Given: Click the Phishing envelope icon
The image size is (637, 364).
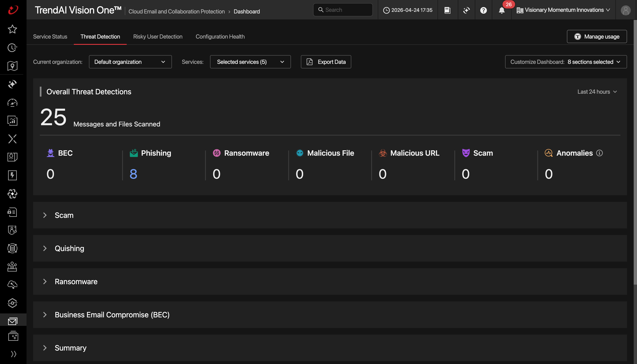Looking at the screenshot, I should (134, 153).
